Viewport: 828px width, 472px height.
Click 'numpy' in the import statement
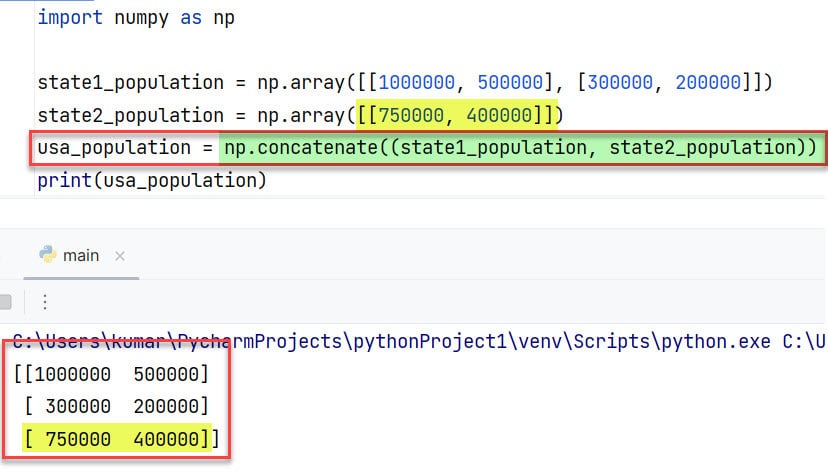click(141, 17)
